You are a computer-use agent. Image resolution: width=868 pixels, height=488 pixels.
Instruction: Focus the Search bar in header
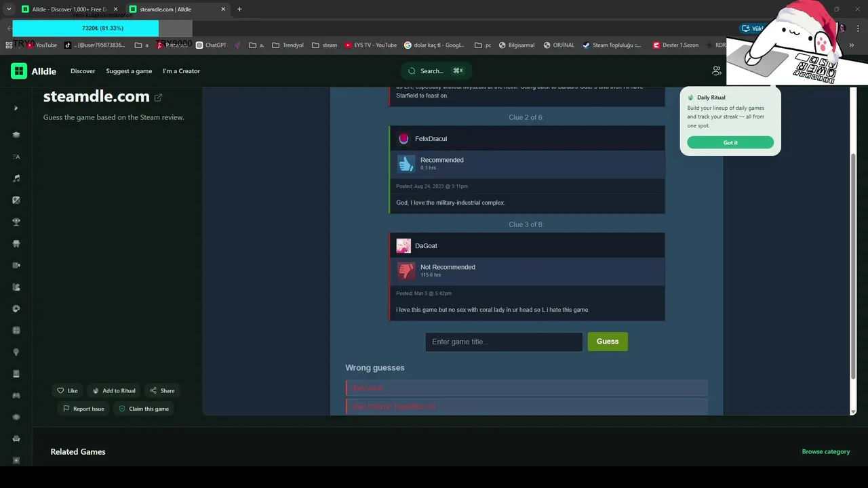tap(436, 70)
